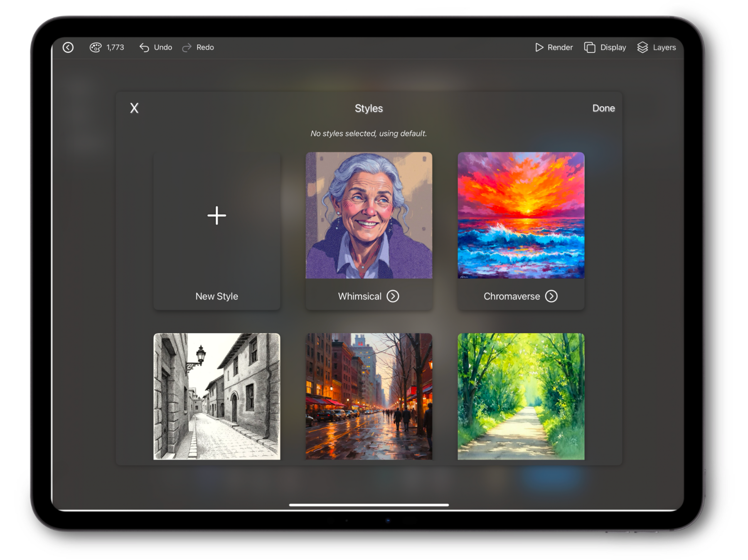Expand Whimsical style details arrow
Screen dimensions: 748x560
click(393, 296)
